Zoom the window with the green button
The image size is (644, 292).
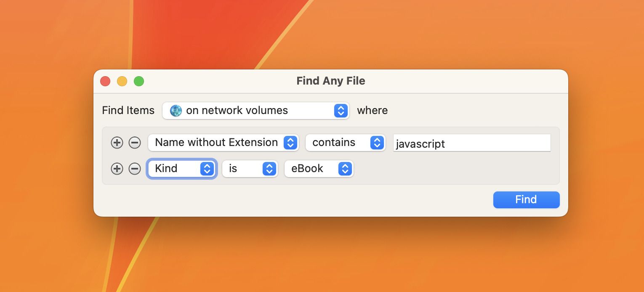tap(139, 81)
